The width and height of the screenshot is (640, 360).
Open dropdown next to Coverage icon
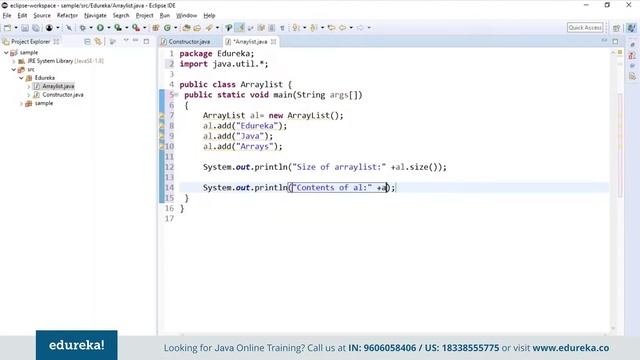point(127,28)
